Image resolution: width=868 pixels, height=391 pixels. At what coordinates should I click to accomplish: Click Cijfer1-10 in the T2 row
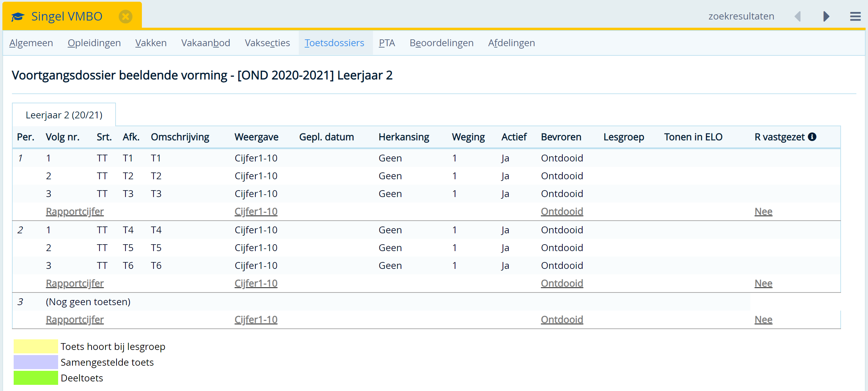tap(256, 176)
